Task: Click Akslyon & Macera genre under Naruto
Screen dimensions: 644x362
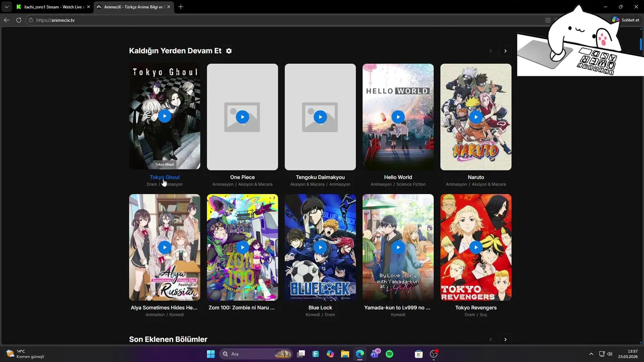Action: click(x=489, y=185)
